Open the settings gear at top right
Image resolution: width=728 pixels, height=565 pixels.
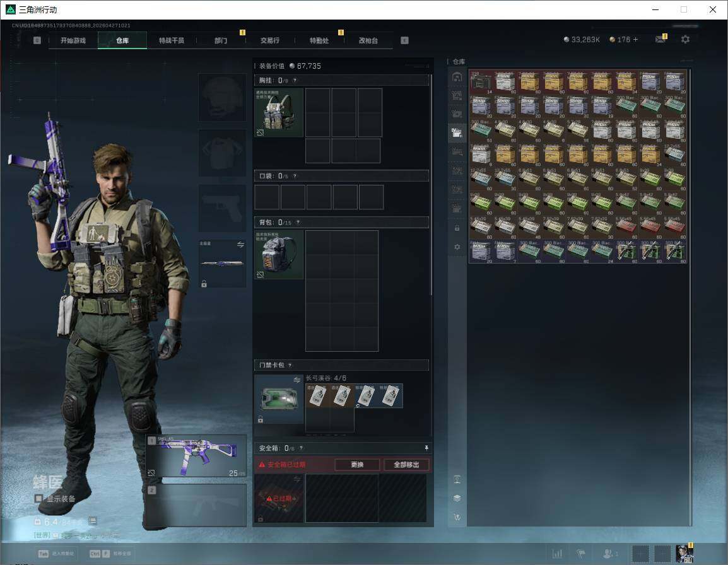click(685, 40)
